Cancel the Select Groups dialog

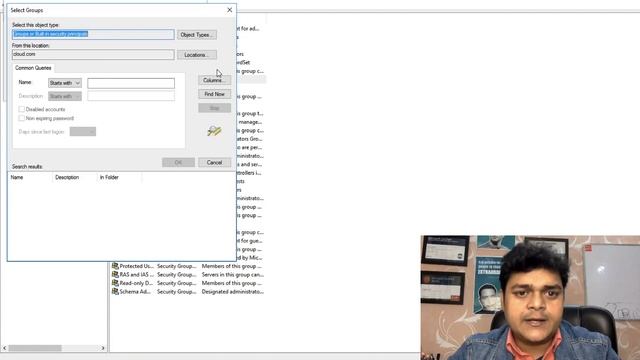[x=214, y=162]
